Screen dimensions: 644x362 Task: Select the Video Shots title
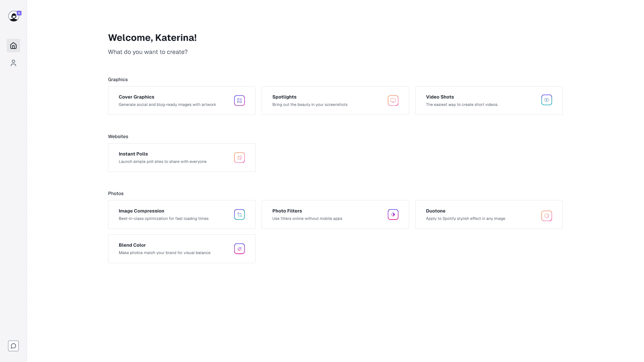click(x=440, y=97)
